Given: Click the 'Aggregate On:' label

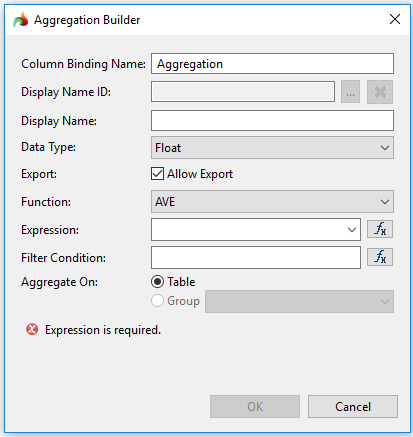Looking at the screenshot, I should tap(60, 282).
